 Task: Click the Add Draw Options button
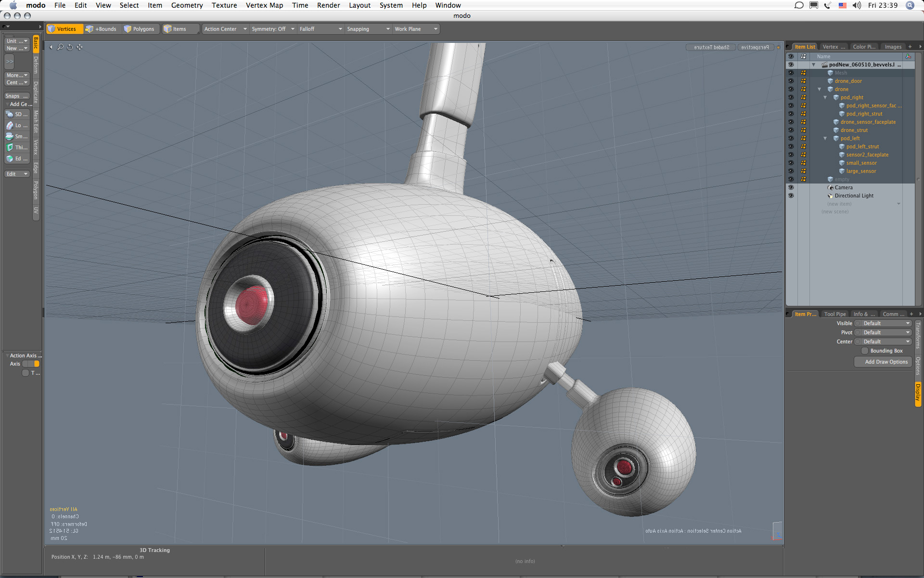pos(883,362)
